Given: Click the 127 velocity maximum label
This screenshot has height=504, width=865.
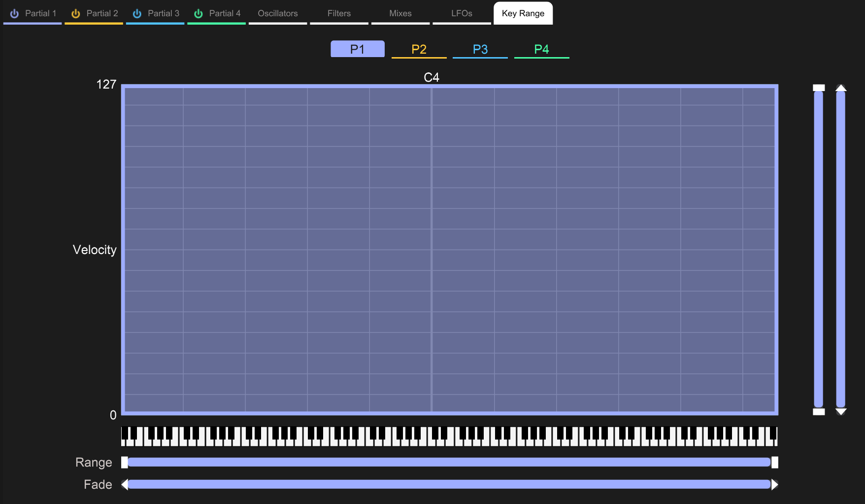Looking at the screenshot, I should click(x=106, y=85).
